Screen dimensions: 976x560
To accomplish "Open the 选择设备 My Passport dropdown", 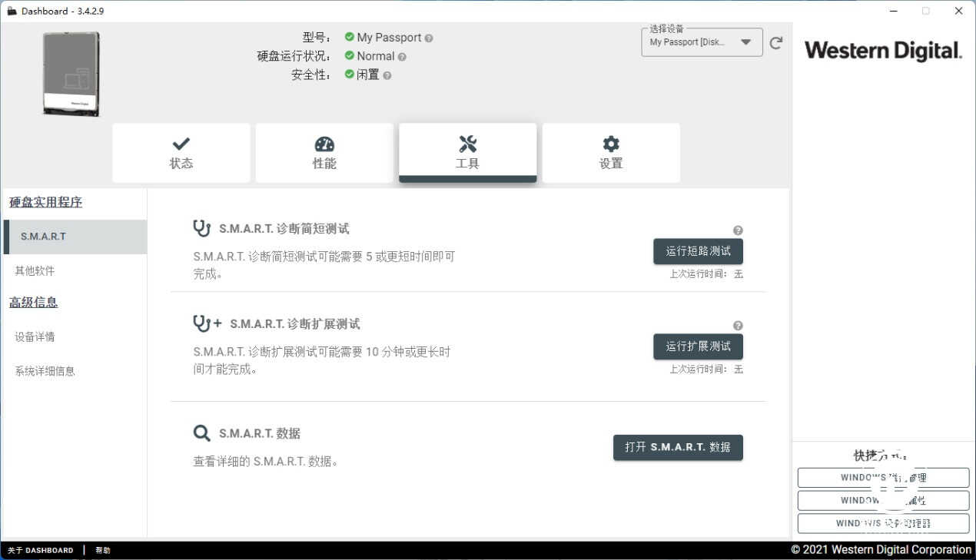I will (x=702, y=42).
